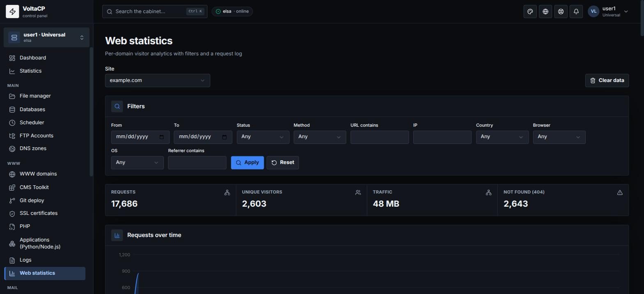This screenshot has width=644, height=294.
Task: Click the Databases cylinder icon
Action: tap(12, 109)
